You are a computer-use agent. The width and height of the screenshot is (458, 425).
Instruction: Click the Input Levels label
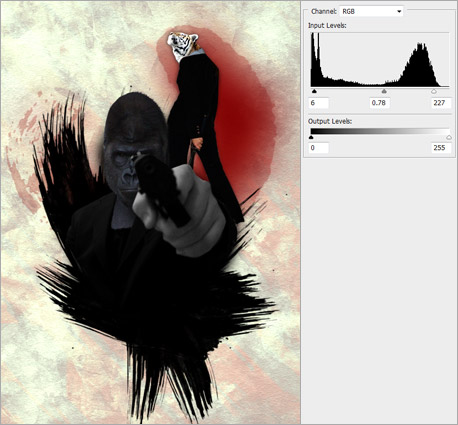[327, 26]
